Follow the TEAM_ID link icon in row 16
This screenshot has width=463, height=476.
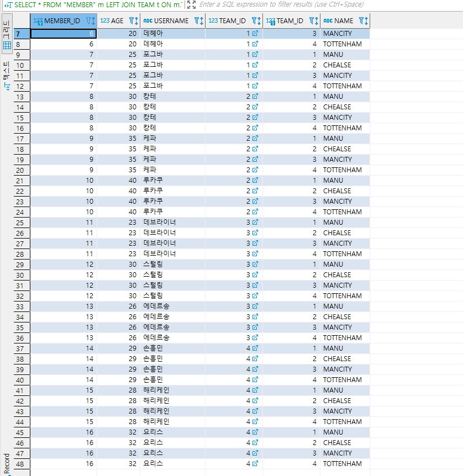[255, 128]
